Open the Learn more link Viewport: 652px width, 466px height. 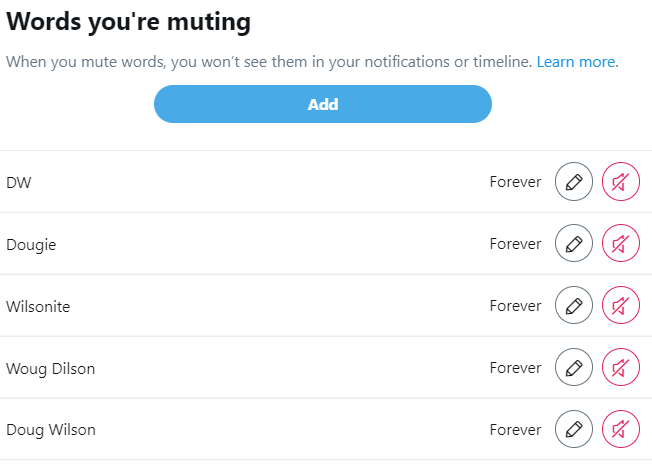point(578,62)
